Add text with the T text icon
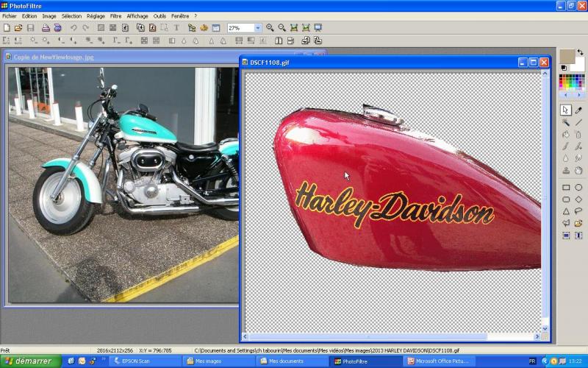This screenshot has height=368, width=588. click(176, 28)
